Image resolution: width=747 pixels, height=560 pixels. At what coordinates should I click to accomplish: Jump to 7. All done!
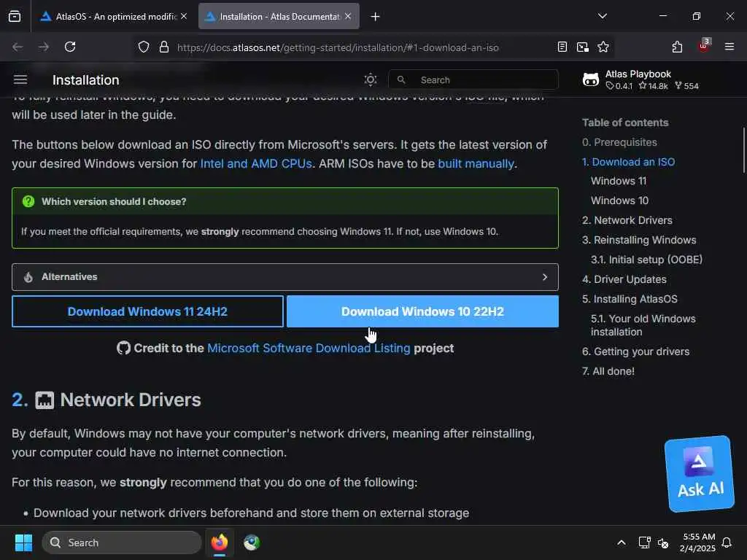tap(608, 371)
